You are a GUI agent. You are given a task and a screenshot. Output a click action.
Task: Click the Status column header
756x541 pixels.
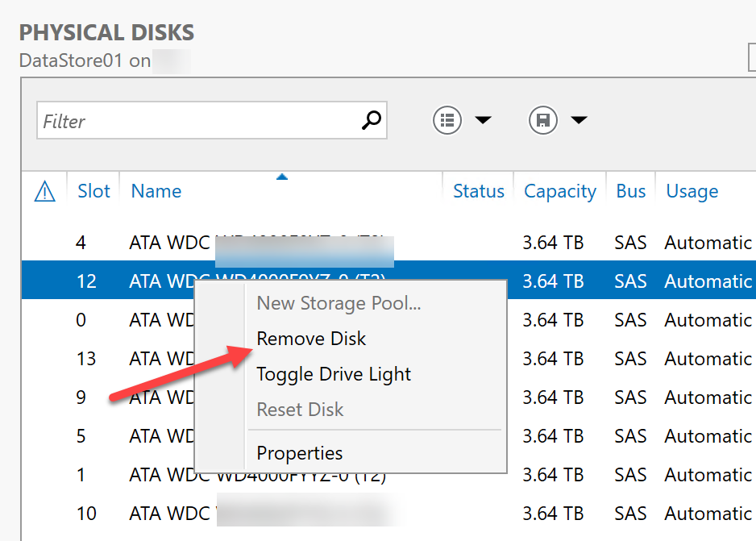pos(478,192)
